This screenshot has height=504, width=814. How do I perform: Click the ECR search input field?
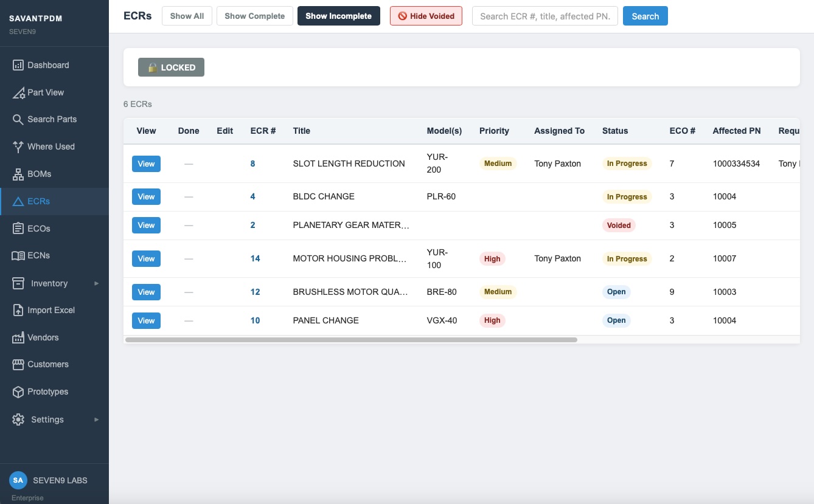pos(544,16)
